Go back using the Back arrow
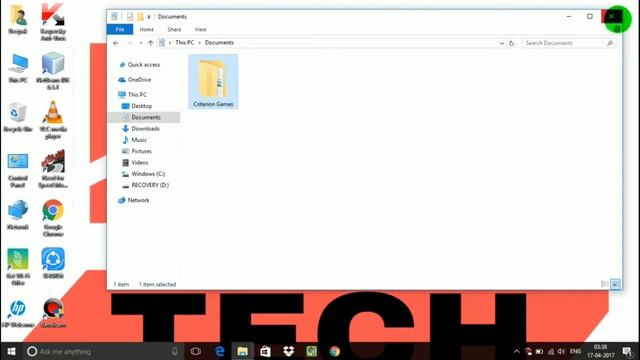This screenshot has width=640, height=360. (x=116, y=43)
